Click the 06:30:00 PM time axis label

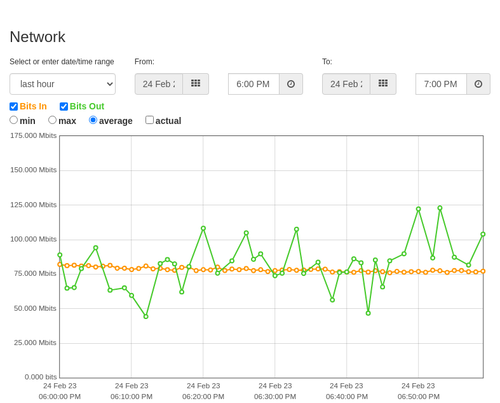(x=275, y=397)
